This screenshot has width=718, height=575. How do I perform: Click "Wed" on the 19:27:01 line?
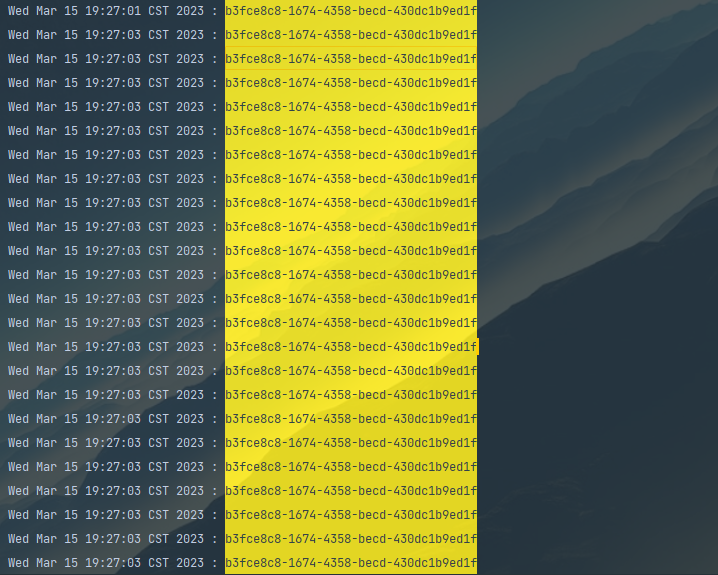[x=18, y=11]
